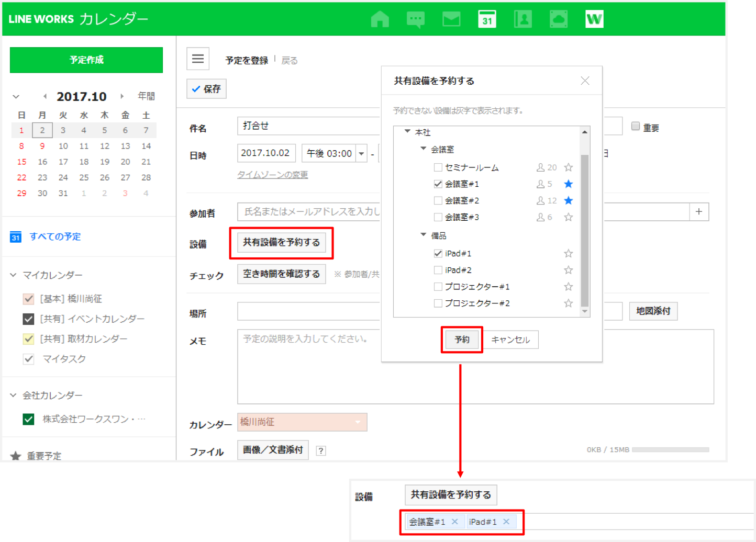Click the 件名 subject input field
This screenshot has width=756, height=542.
click(309, 126)
